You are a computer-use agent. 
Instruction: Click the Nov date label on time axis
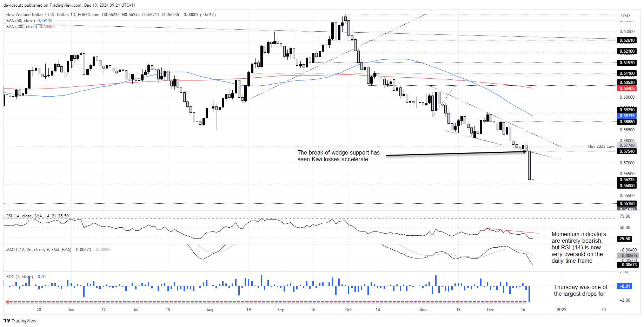pyautogui.click(x=423, y=310)
